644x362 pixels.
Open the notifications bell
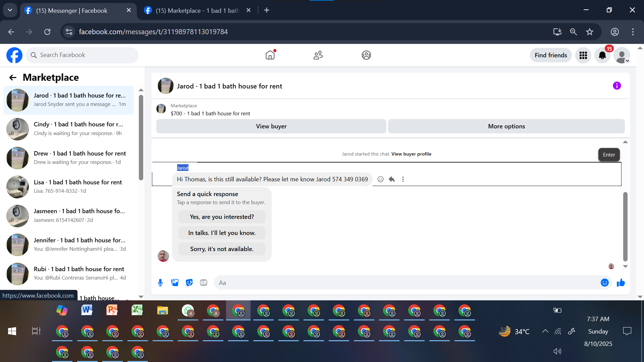click(x=602, y=55)
